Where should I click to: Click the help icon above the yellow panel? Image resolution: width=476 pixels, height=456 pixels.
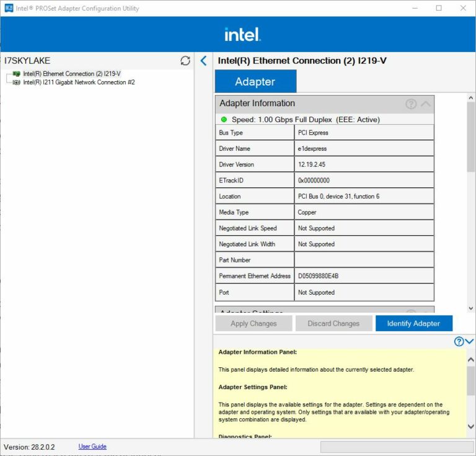pos(459,341)
